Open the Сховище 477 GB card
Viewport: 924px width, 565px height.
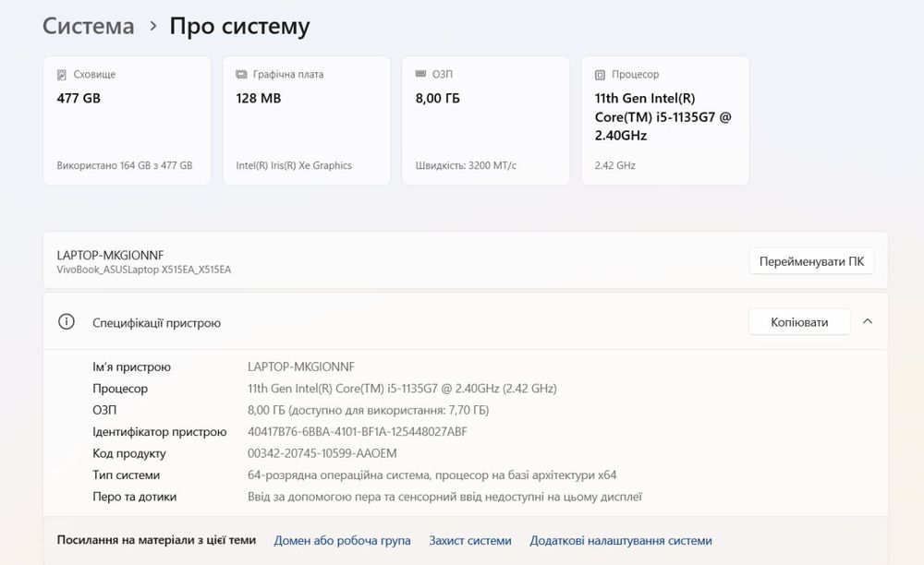coord(127,121)
